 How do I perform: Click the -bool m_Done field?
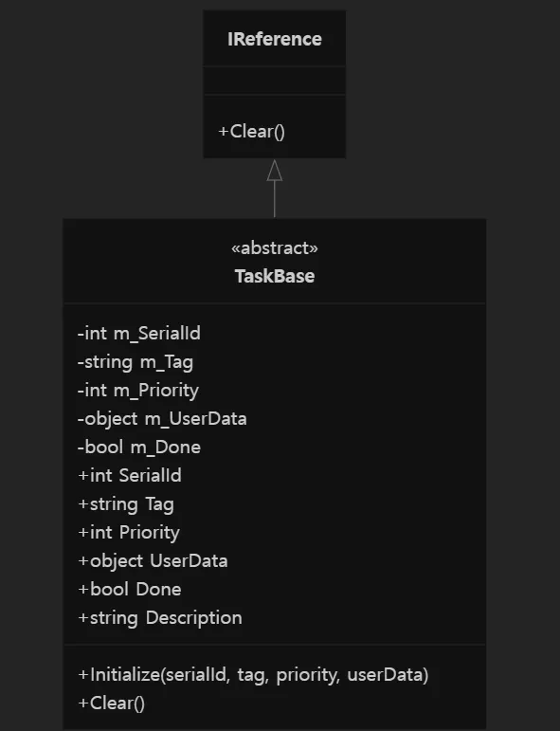click(x=139, y=448)
